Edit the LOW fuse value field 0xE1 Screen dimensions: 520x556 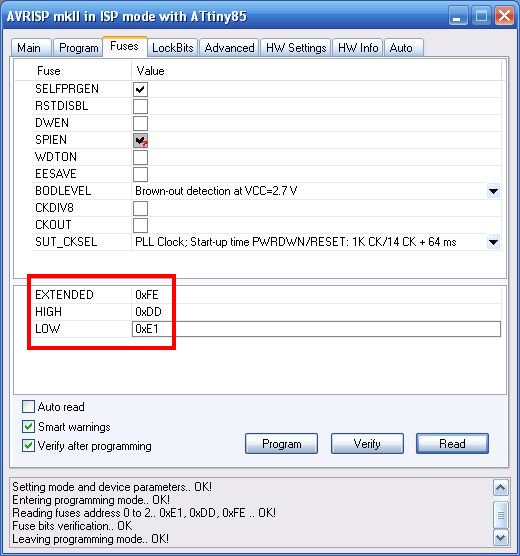coord(316,329)
